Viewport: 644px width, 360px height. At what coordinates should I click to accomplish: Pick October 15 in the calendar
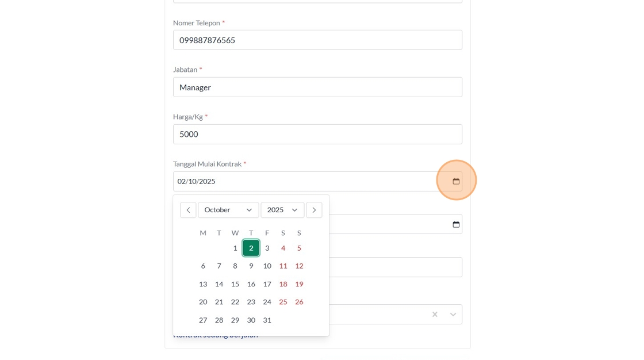click(235, 284)
